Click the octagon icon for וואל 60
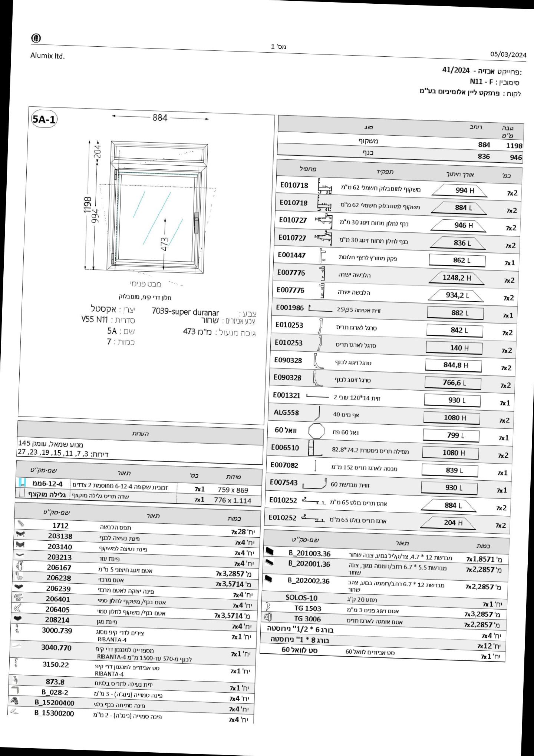The width and height of the screenshot is (534, 756). pyautogui.click(x=316, y=431)
